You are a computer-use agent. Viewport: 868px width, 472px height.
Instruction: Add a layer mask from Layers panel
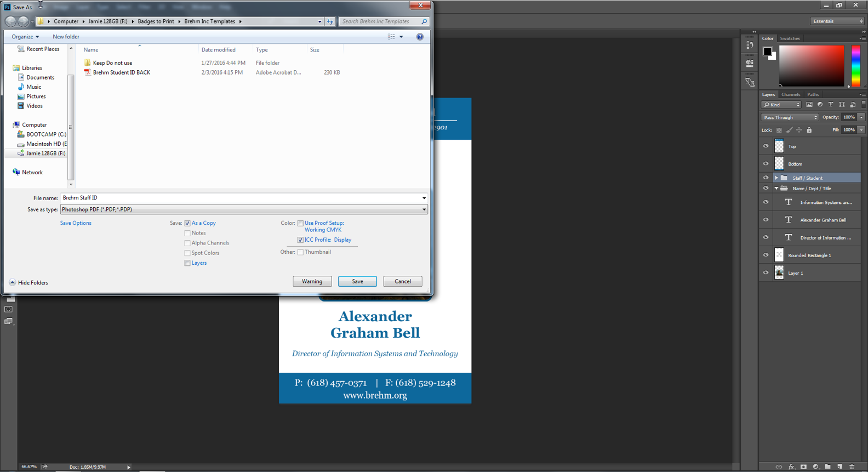[803, 467]
